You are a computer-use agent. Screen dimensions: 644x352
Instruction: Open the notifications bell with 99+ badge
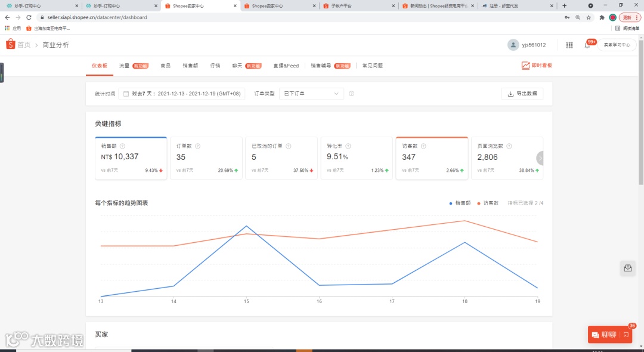click(587, 45)
